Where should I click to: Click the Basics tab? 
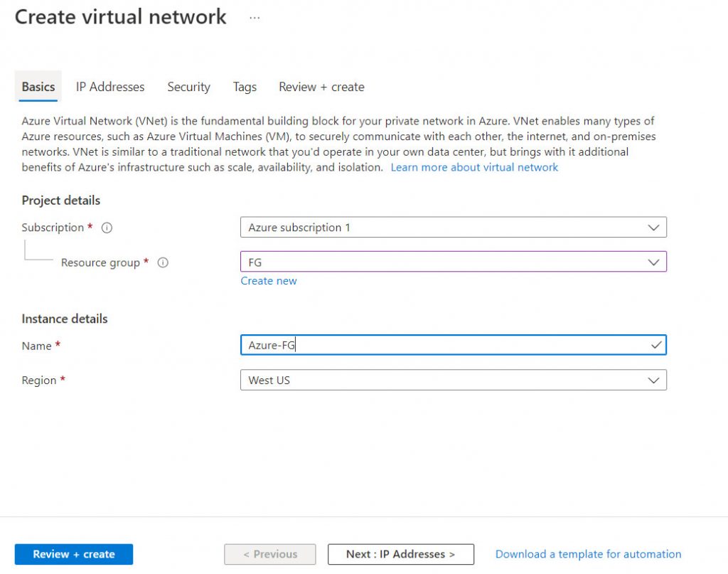[x=38, y=87]
